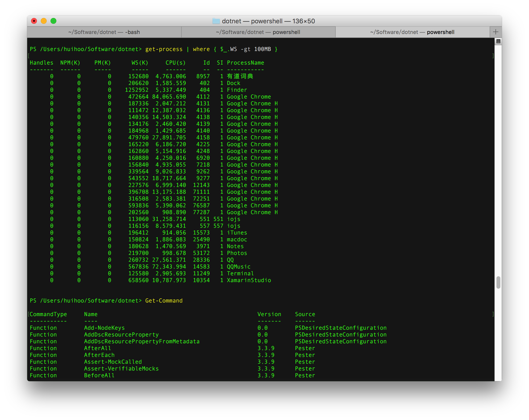Switch to the middle powershell tab
The image size is (529, 420).
(x=258, y=32)
